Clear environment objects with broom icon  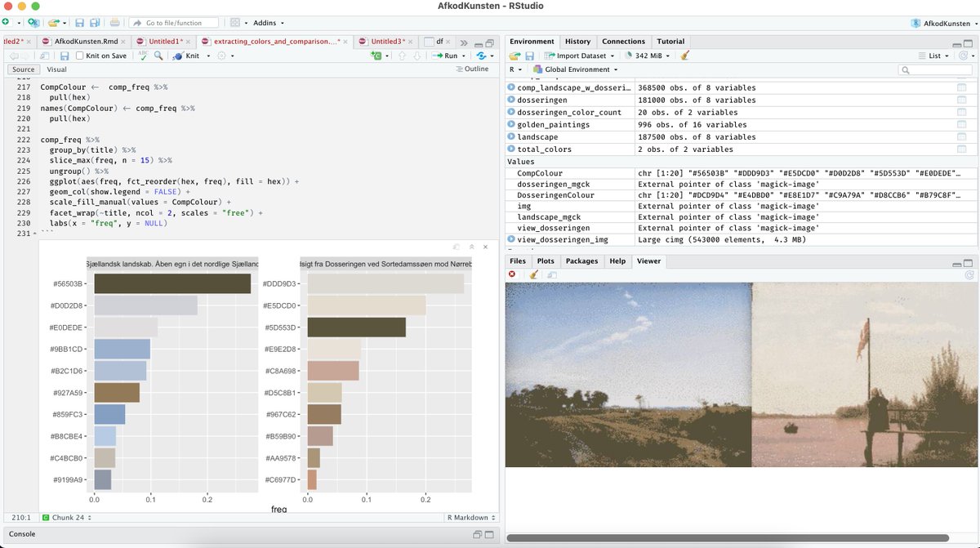684,56
